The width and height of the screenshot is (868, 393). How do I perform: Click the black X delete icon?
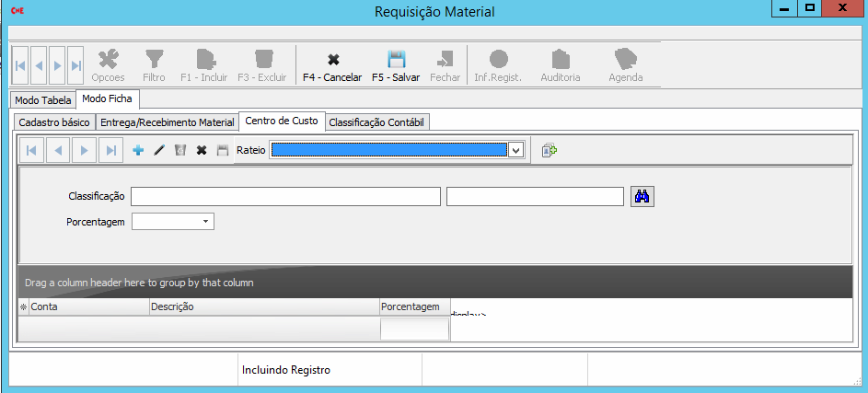point(201,150)
